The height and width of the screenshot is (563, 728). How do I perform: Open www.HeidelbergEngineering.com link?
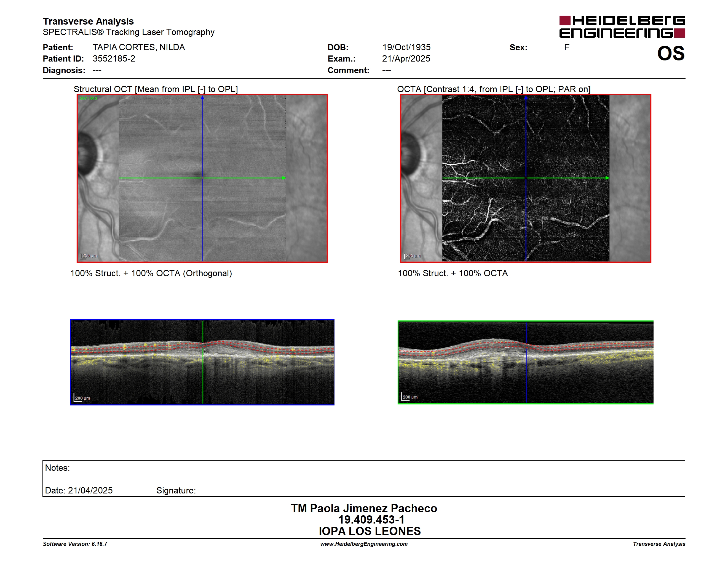point(364,544)
